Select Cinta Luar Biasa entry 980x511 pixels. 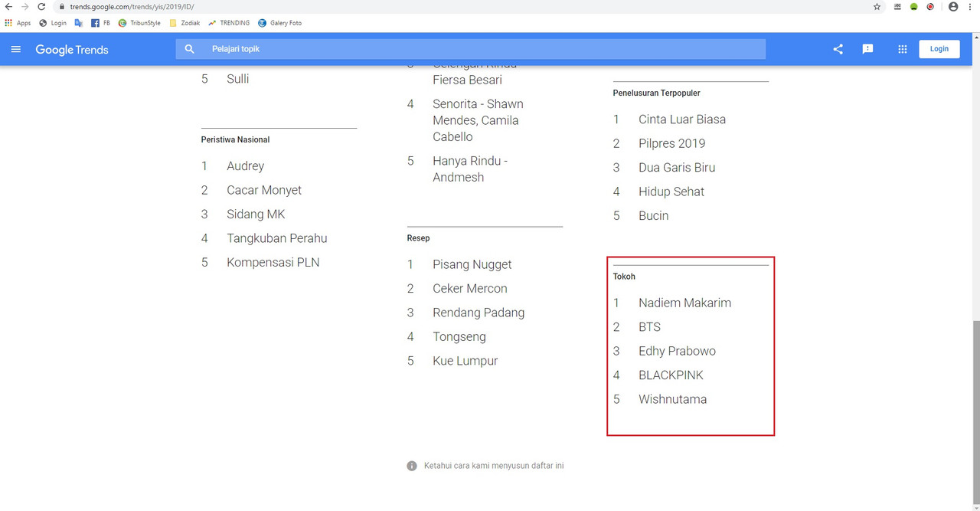682,120
